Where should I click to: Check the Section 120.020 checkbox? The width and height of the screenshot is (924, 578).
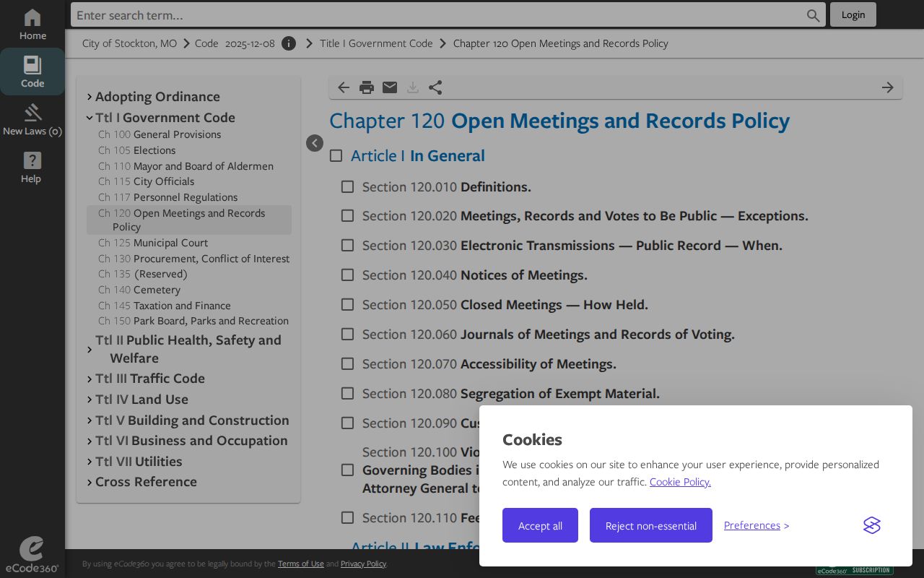[x=347, y=215]
